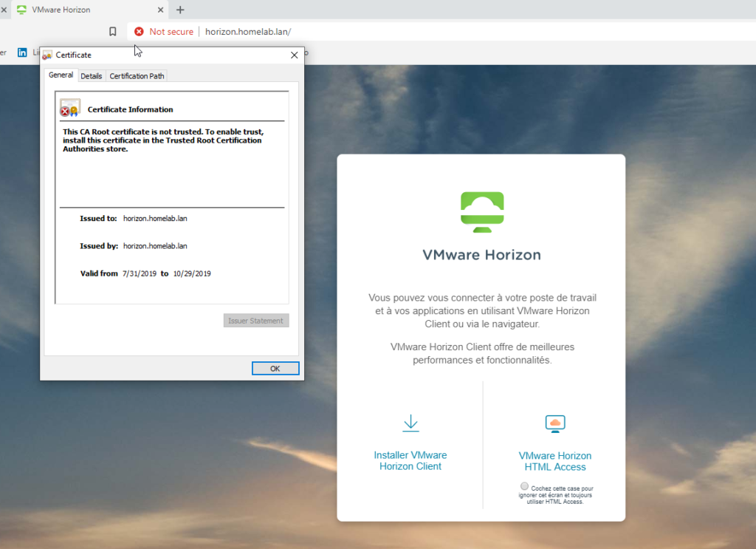Open the Certification Path tab
This screenshot has width=756, height=549.
[x=137, y=76]
